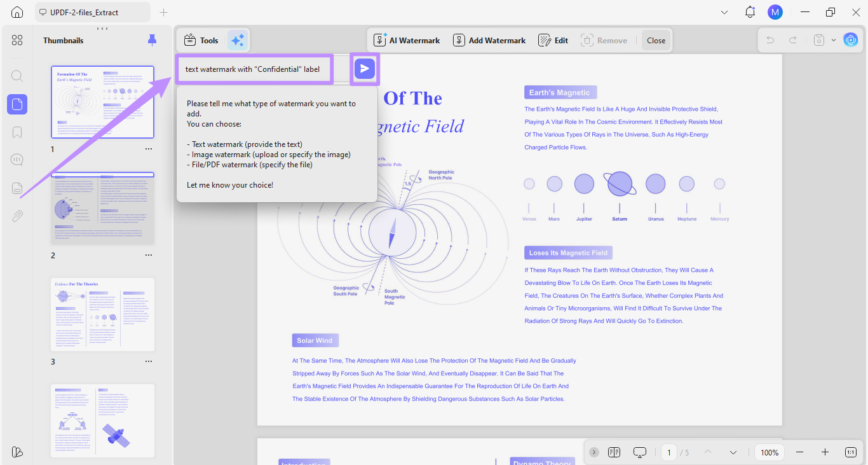Open the Attachments paperclip icon

point(17,216)
